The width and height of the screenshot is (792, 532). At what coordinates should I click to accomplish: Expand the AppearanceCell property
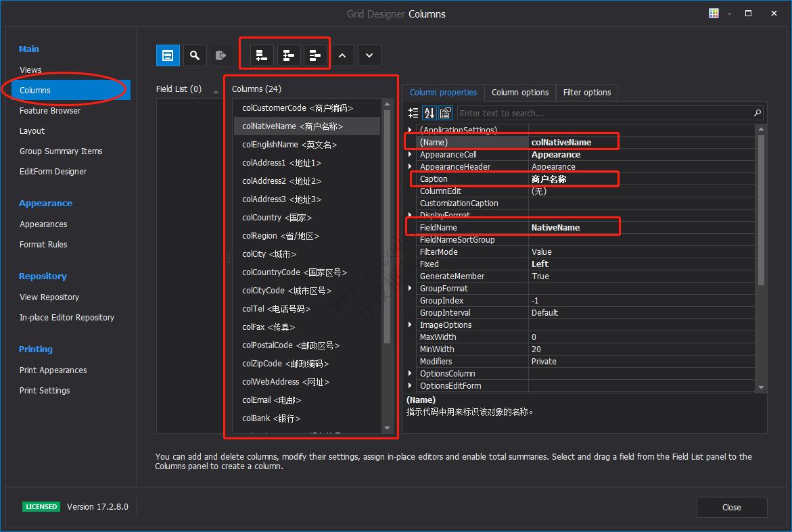tap(410, 154)
